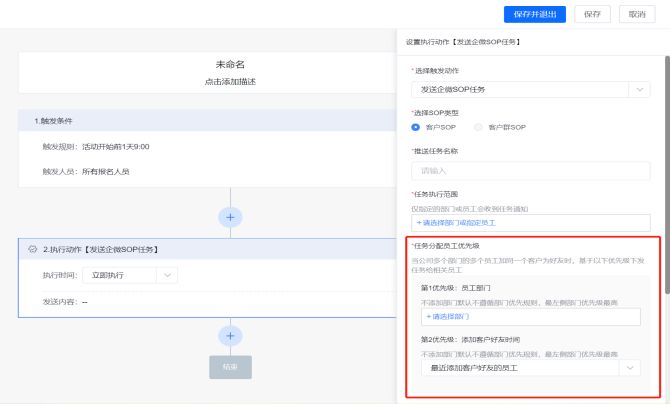Click 请选择部门 under 第1优先级
Screen dimensions: 670x404
click(x=449, y=316)
